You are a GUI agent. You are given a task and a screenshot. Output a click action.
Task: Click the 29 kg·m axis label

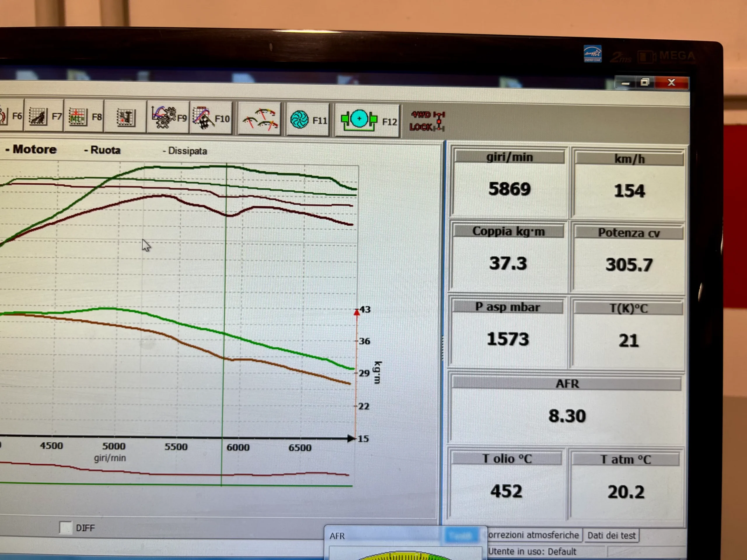point(364,373)
